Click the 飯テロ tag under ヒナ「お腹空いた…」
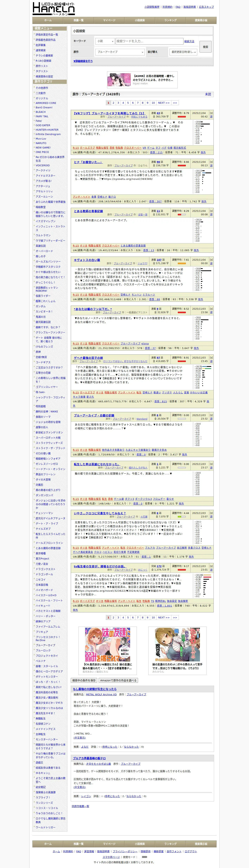The image size is (249, 868). [112, 197]
